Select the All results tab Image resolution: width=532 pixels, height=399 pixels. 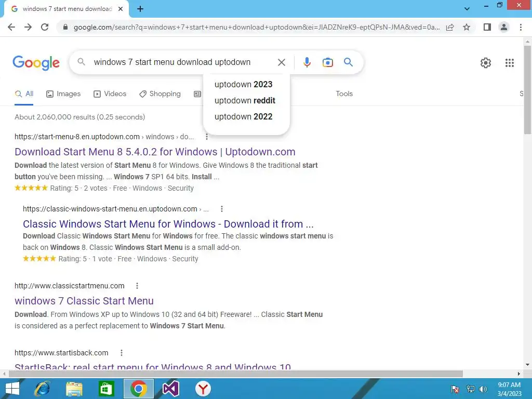coord(24,94)
